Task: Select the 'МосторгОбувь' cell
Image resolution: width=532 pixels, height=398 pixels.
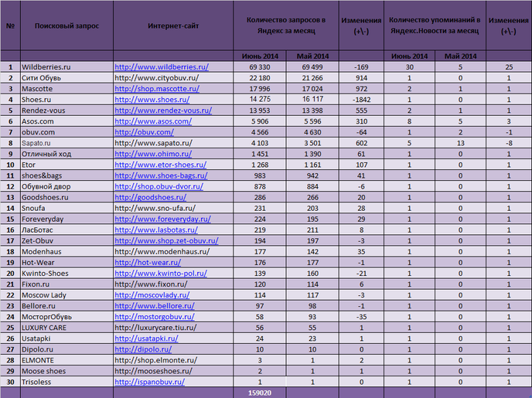Action: [66, 316]
